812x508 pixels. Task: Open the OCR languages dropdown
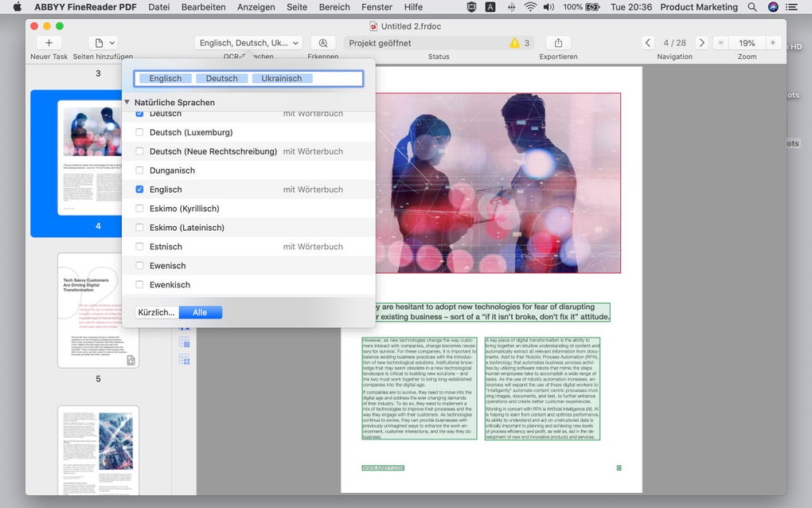tap(248, 43)
